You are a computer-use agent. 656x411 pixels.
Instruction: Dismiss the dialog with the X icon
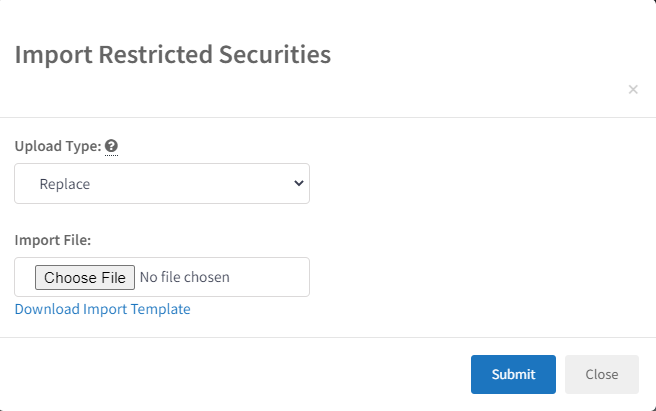coord(633,89)
